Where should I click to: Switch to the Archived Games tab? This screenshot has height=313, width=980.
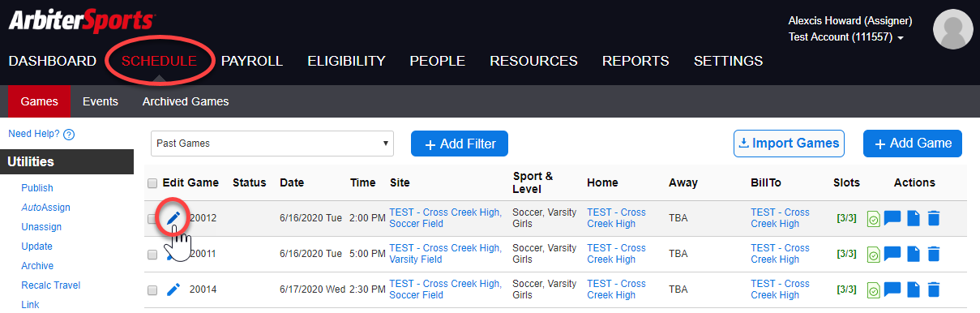coord(186,101)
